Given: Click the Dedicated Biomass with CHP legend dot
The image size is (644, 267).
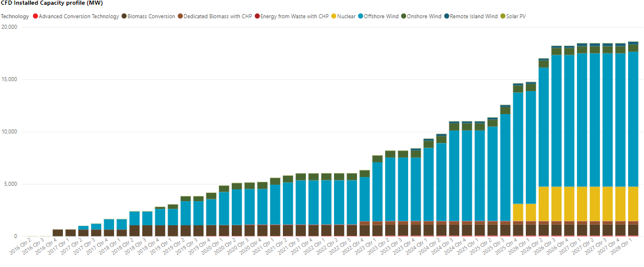Looking at the screenshot, I should [181, 16].
